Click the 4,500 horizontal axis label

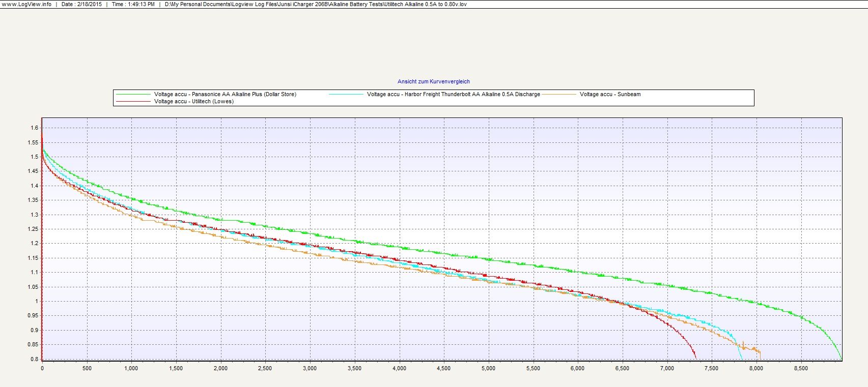pos(443,368)
